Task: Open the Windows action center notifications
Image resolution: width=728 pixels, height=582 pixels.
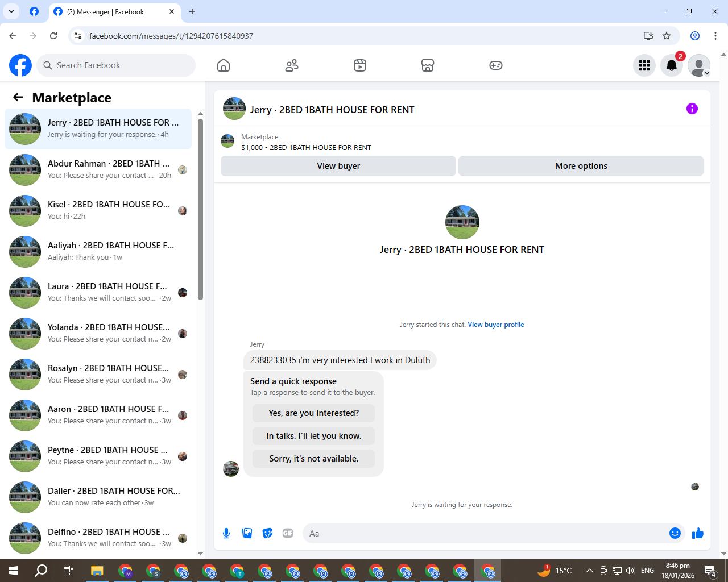Action: (x=710, y=571)
